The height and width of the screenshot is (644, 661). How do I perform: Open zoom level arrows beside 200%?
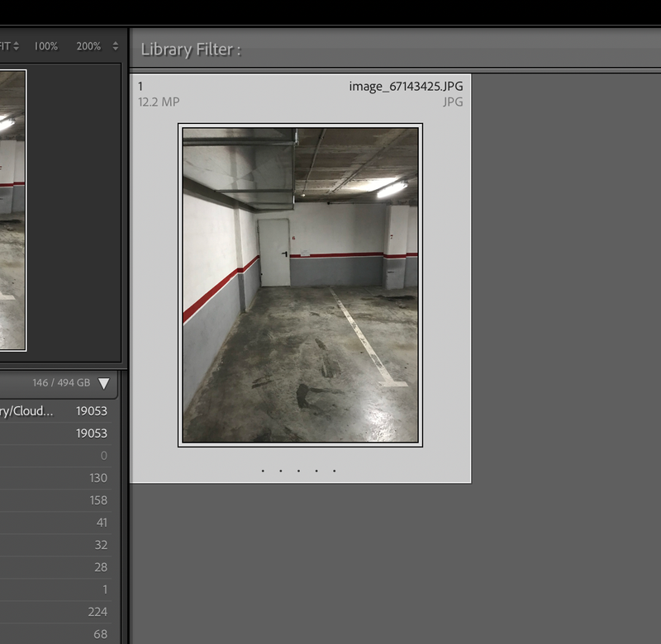[x=115, y=46]
